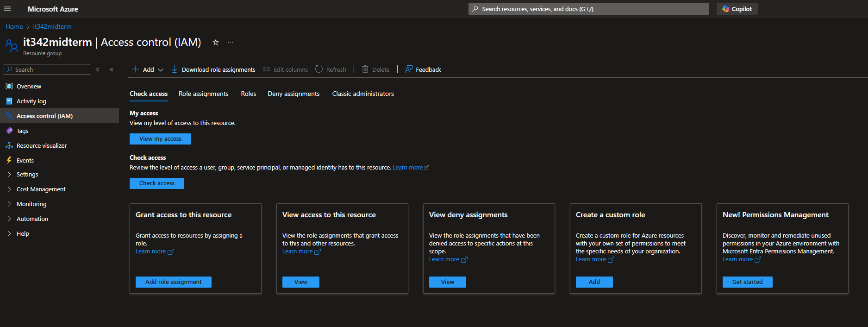Screen dimensions: 868x327
Task: Collapse the sidebar with the double-chevron icon
Action: (112, 69)
